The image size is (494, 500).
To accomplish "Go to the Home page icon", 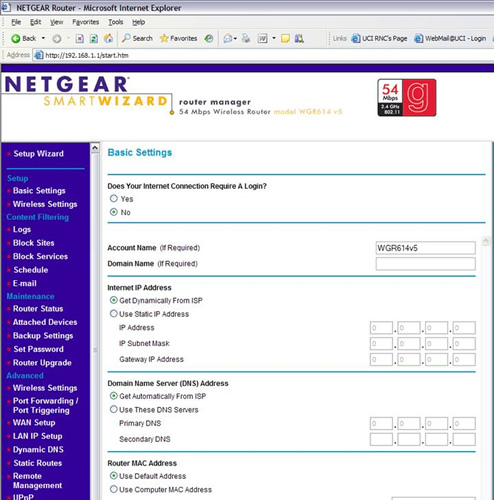I will click(x=108, y=38).
